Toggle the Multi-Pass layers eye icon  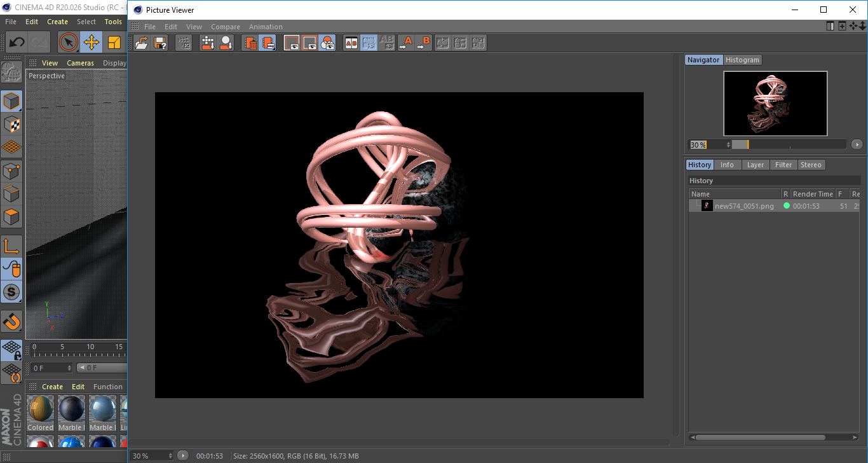[x=327, y=43]
